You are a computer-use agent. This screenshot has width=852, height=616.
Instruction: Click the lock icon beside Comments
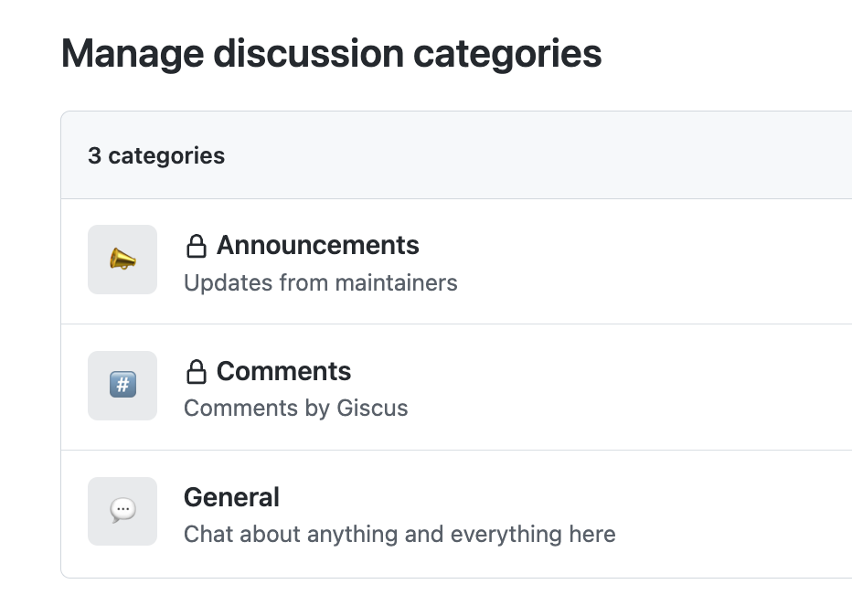click(x=196, y=372)
